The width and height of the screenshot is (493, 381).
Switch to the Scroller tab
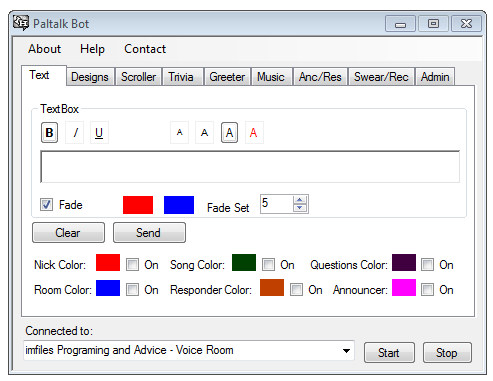coord(138,77)
